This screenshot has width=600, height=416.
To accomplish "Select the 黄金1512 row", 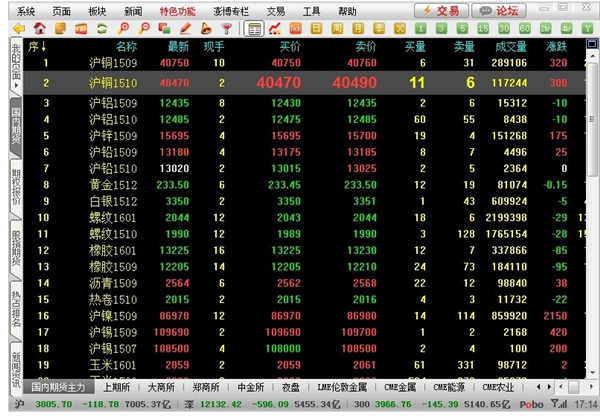I will [305, 185].
